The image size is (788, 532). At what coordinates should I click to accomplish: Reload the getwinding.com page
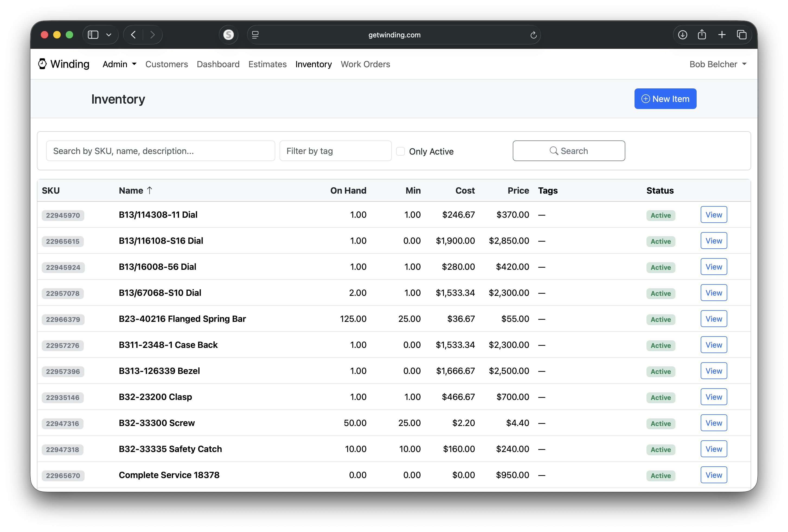point(534,35)
